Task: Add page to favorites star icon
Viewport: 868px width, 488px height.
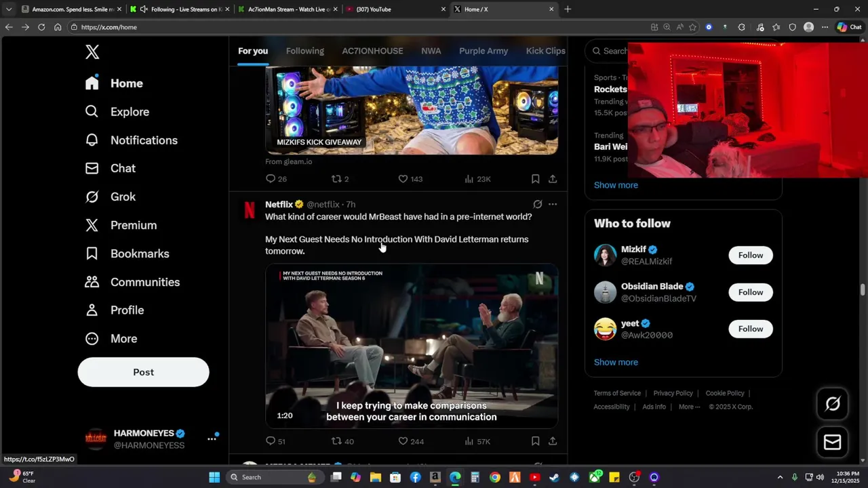Action: [692, 27]
